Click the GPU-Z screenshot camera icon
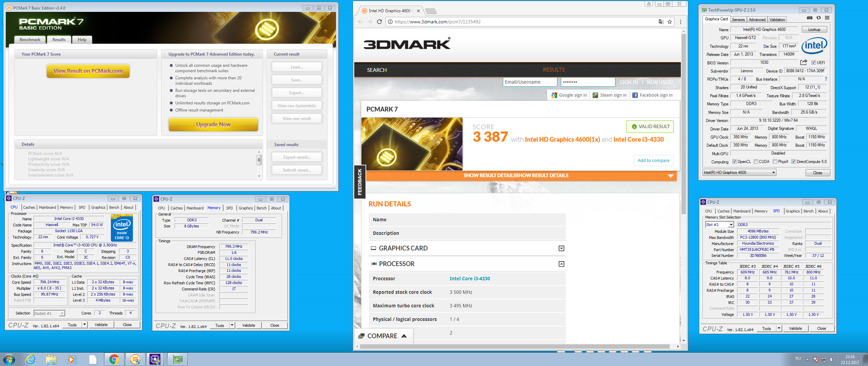The width and height of the screenshot is (868, 366). tap(809, 18)
